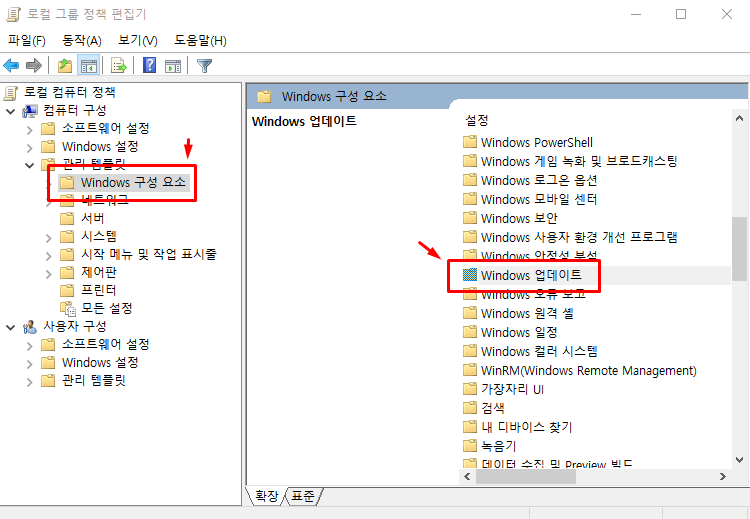Click the vertical scrollbar thumb
Viewport: 750px width, 519px height.
pos(739,249)
